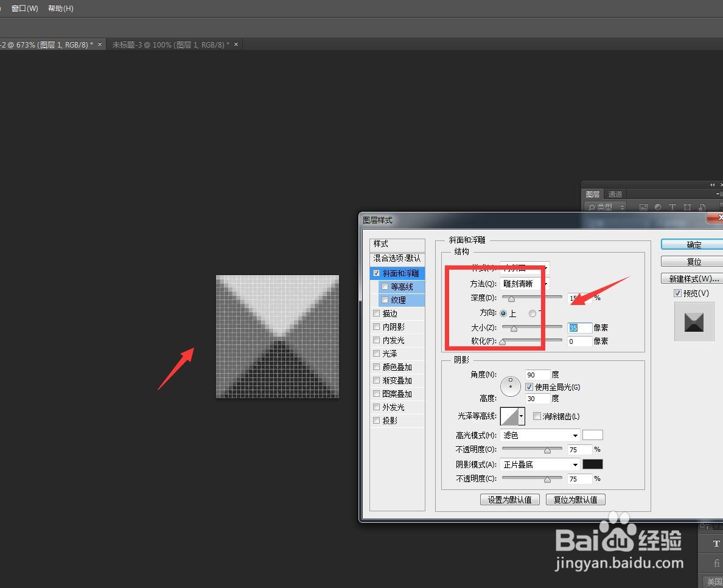The width and height of the screenshot is (723, 588).
Task: Click the pixel layer filter icon
Action: (643, 207)
